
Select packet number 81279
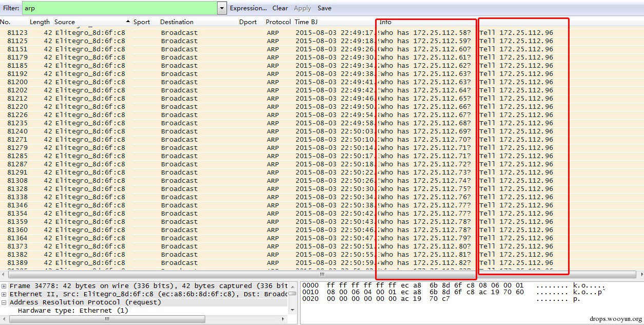tap(17, 148)
